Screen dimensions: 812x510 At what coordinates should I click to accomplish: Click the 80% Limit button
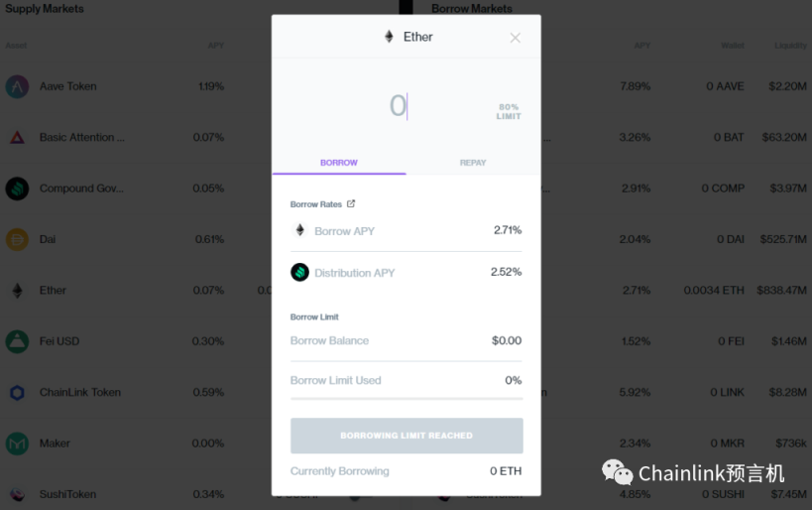tap(509, 111)
